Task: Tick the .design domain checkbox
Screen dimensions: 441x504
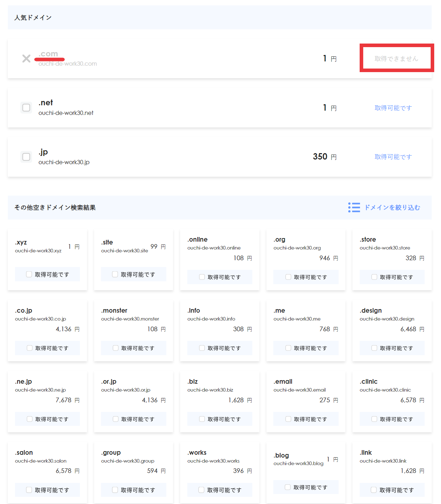Action: click(x=374, y=348)
